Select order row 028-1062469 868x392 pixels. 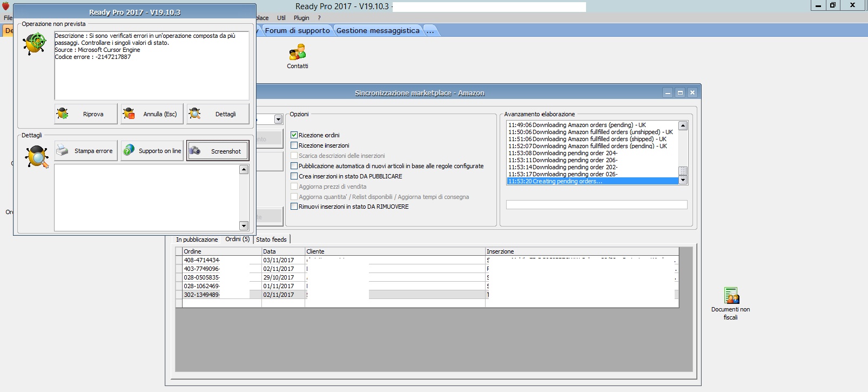pos(427,286)
